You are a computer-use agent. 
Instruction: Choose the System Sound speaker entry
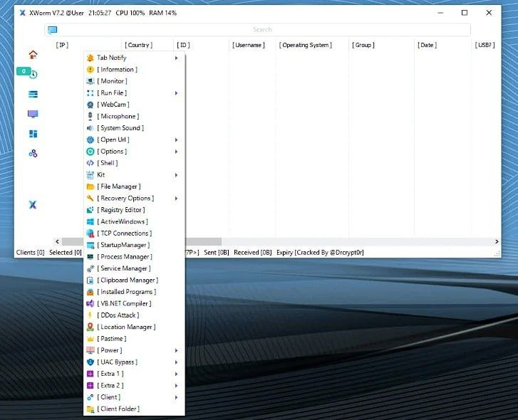pos(134,128)
